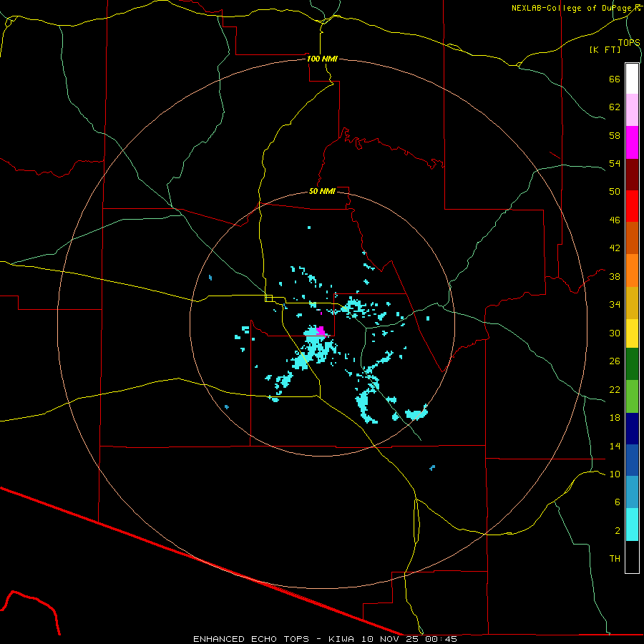This screenshot has height=644, width=644.
Task: Click the dark red 54 K FT legend swatch
Action: (x=632, y=175)
